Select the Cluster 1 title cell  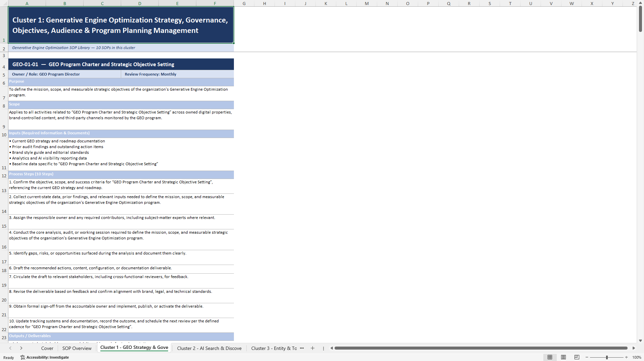point(121,25)
